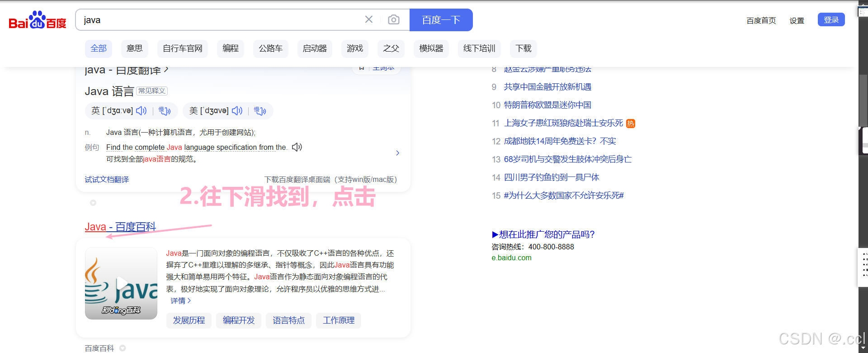The height and width of the screenshot is (353, 868).
Task: Open hot item #为什么大多数国家不允许安乐死#
Action: (x=564, y=196)
